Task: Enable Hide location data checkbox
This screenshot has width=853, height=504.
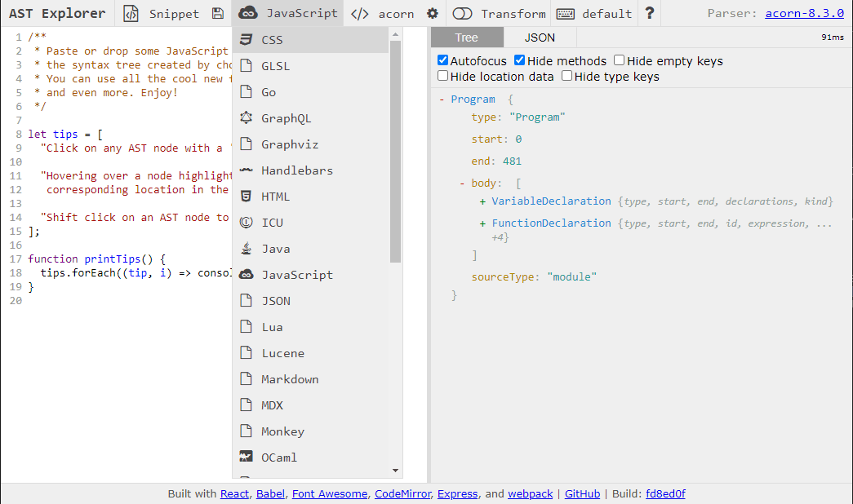Action: coord(442,76)
